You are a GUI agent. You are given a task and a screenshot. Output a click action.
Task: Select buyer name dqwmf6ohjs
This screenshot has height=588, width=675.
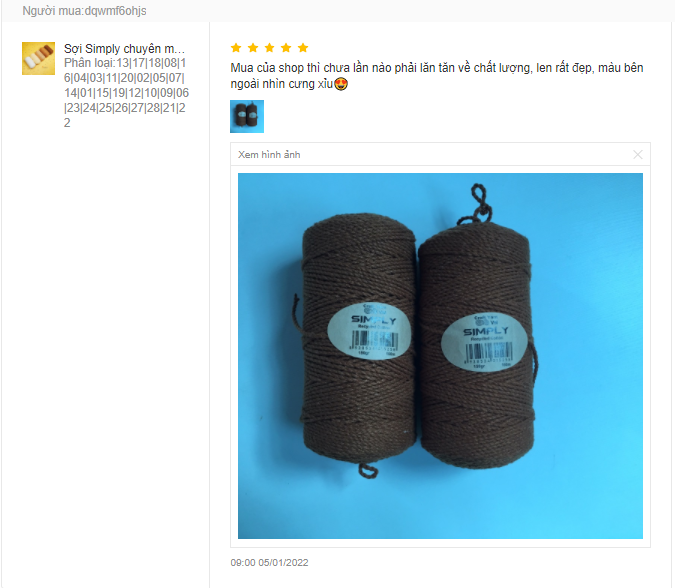pos(115,11)
